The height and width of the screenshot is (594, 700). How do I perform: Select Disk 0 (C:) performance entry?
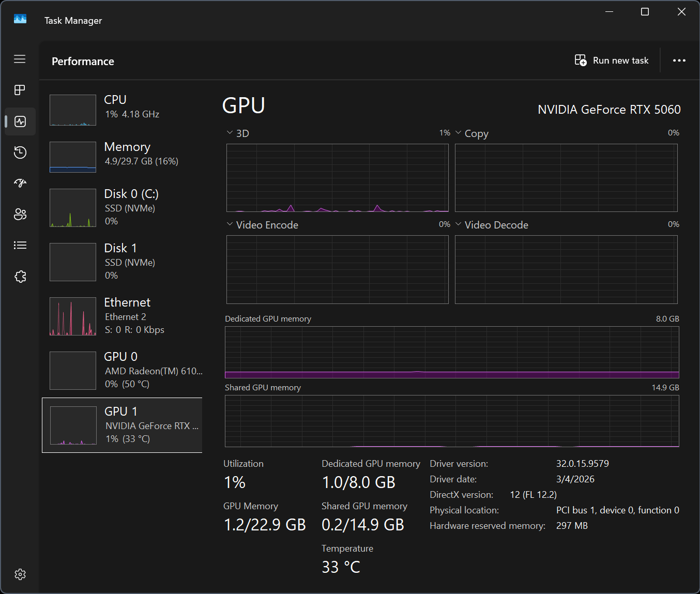pyautogui.click(x=122, y=207)
